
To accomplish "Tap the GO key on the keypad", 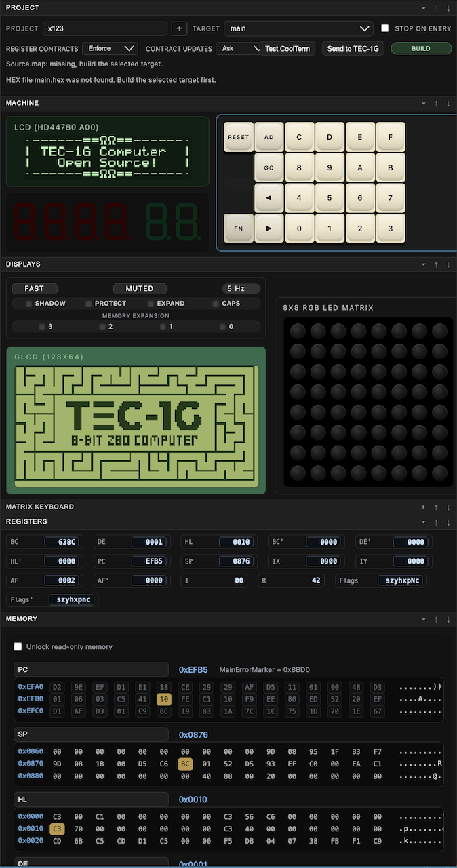I will pyautogui.click(x=269, y=167).
